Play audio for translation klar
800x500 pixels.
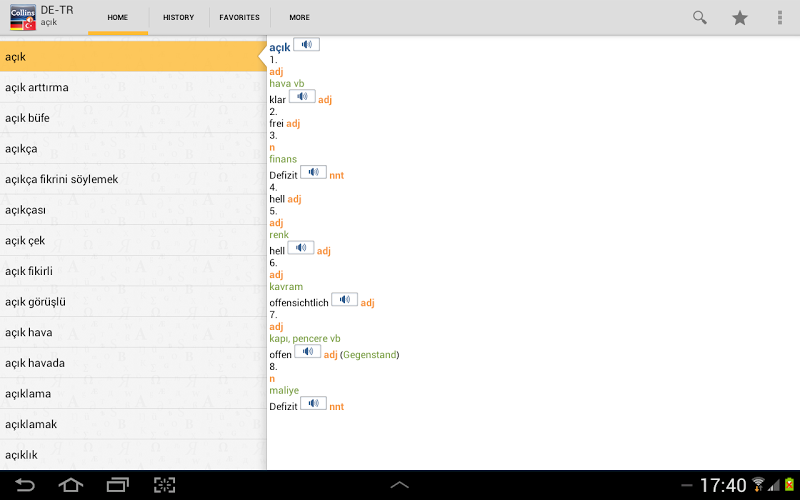click(302, 96)
